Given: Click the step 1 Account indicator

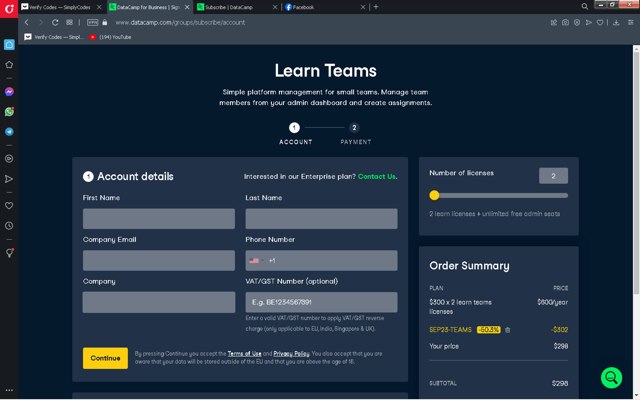Looking at the screenshot, I should tap(294, 128).
